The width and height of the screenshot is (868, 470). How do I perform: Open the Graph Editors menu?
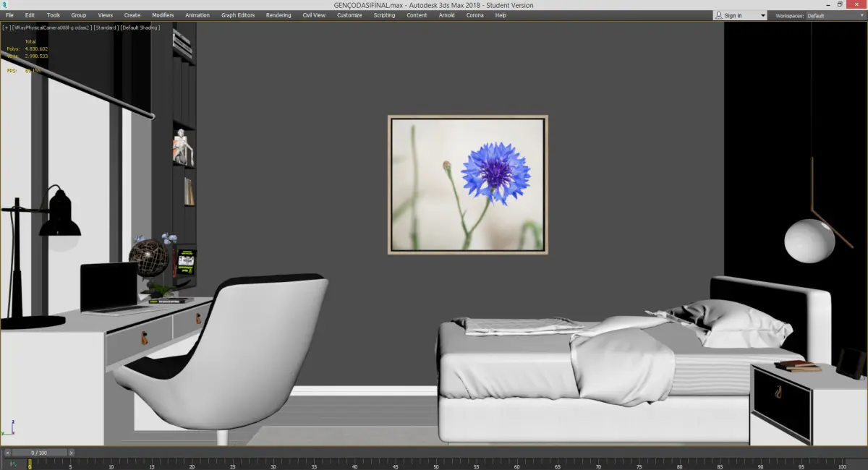[x=238, y=15]
